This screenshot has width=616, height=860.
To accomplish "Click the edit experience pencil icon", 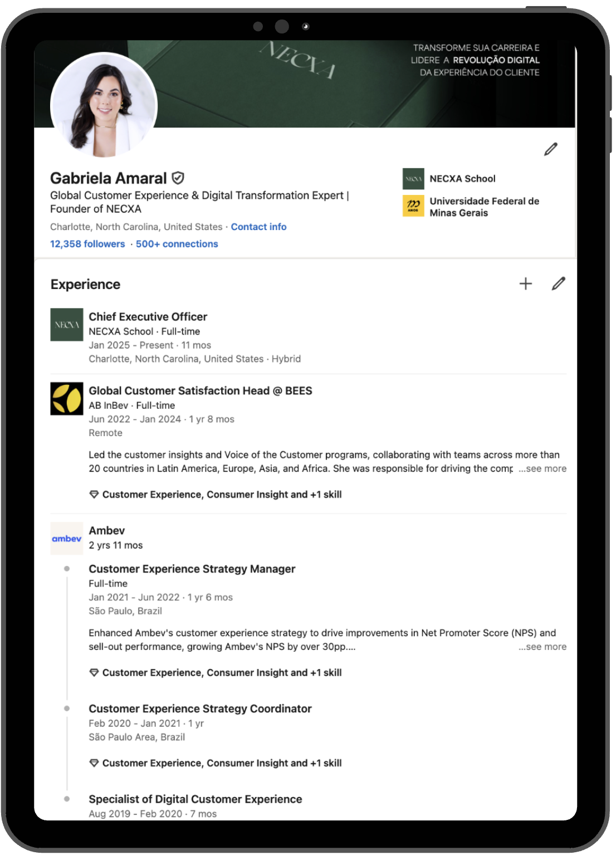I will coord(558,284).
